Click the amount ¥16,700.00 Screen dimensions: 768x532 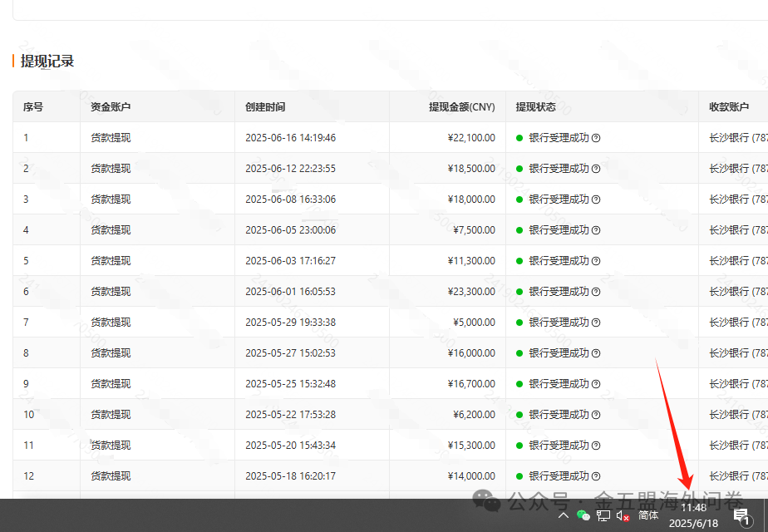click(471, 384)
